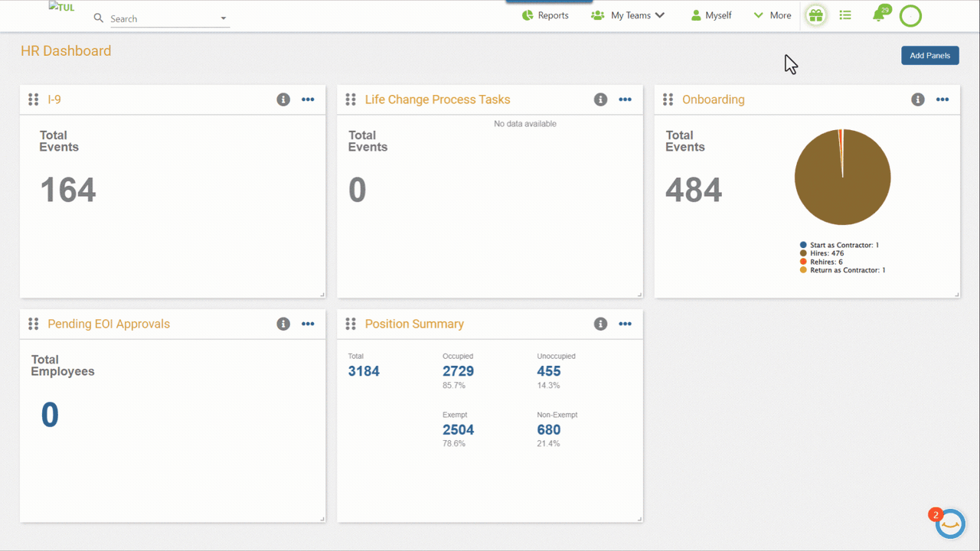Click the 'No data available' message
980x551 pixels.
point(525,124)
